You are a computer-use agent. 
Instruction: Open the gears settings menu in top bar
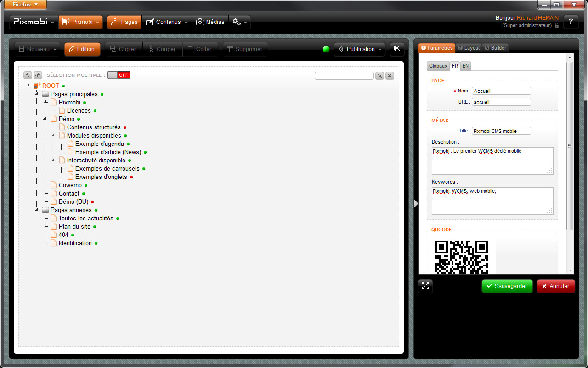[x=240, y=22]
